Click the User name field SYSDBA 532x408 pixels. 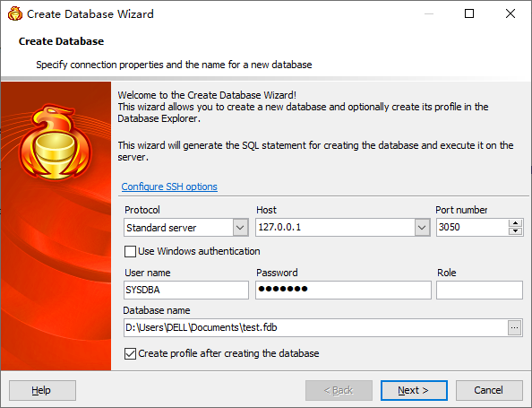pyautogui.click(x=186, y=290)
